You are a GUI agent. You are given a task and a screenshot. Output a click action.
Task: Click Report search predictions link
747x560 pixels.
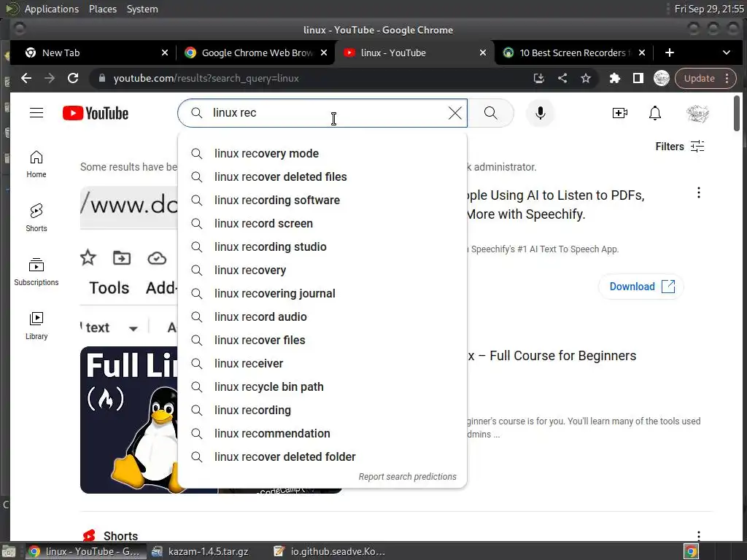coord(407,477)
